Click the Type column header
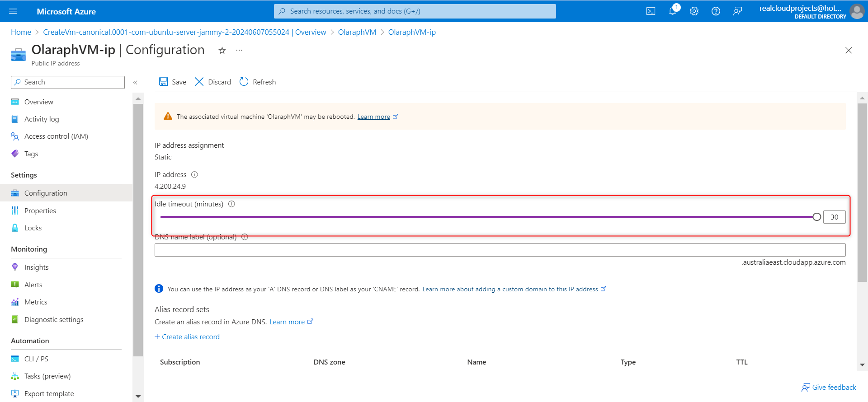 pos(628,362)
